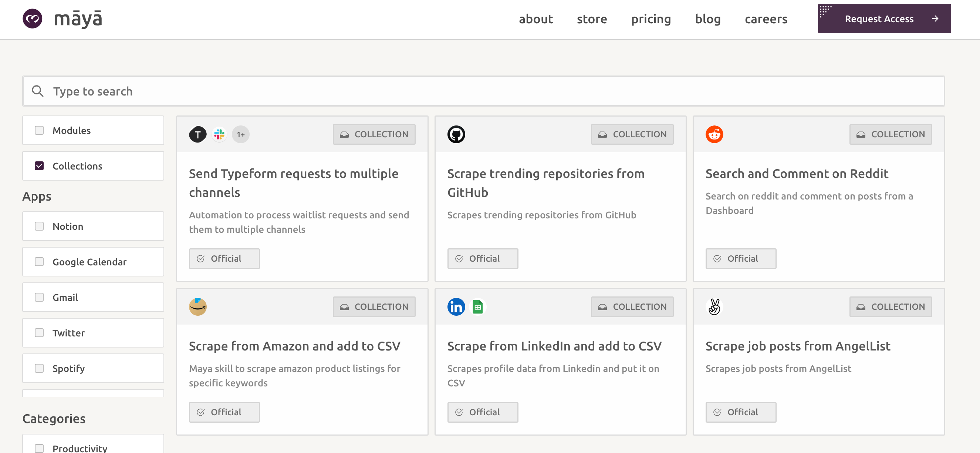Open 'Scrape from Amazon and add to CSV' title
The image size is (980, 453).
click(x=294, y=346)
